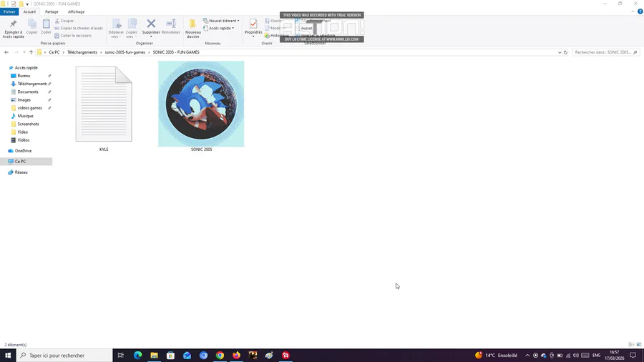Open the Fichier menu

9,11
